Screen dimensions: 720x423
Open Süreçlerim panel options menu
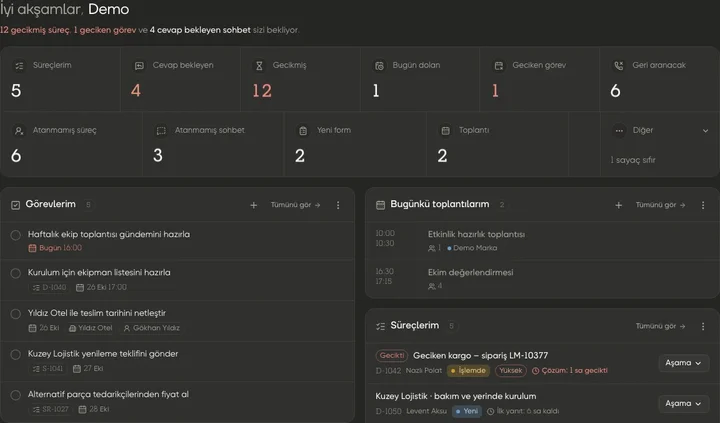coord(703,326)
